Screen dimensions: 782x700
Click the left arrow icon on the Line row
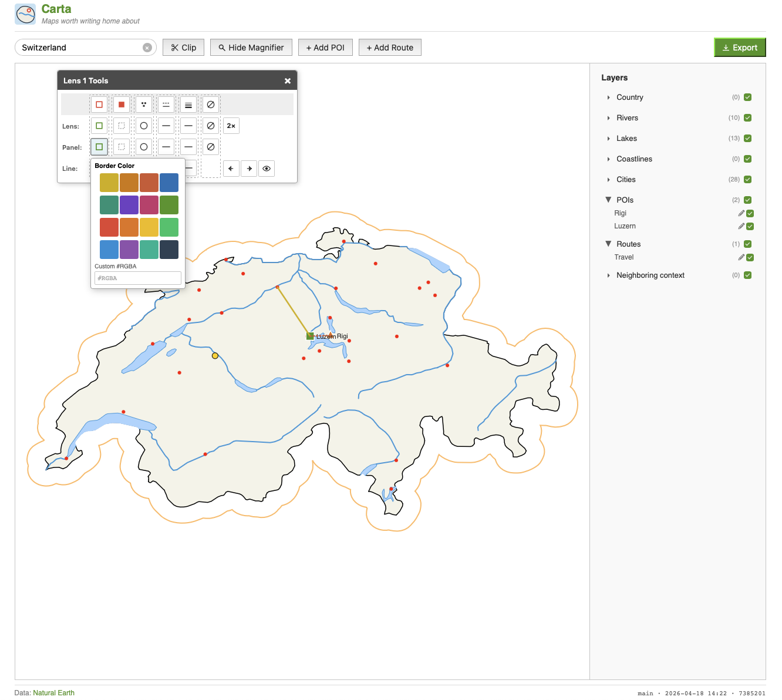pos(231,169)
